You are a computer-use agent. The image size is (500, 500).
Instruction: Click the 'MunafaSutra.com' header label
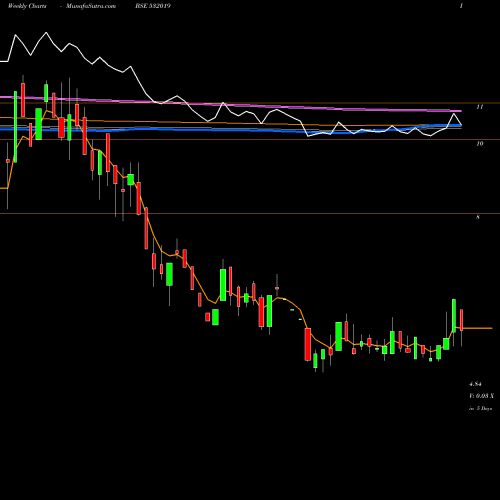tap(91, 6)
